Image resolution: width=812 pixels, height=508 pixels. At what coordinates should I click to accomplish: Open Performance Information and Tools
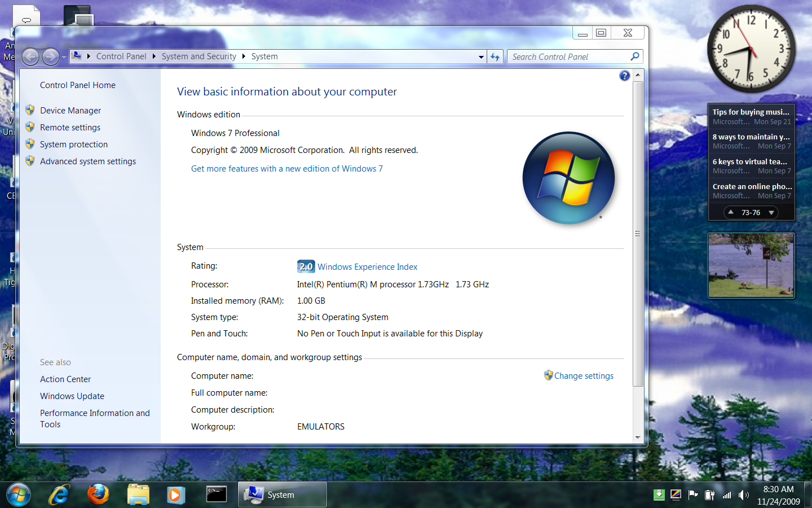[95, 419]
